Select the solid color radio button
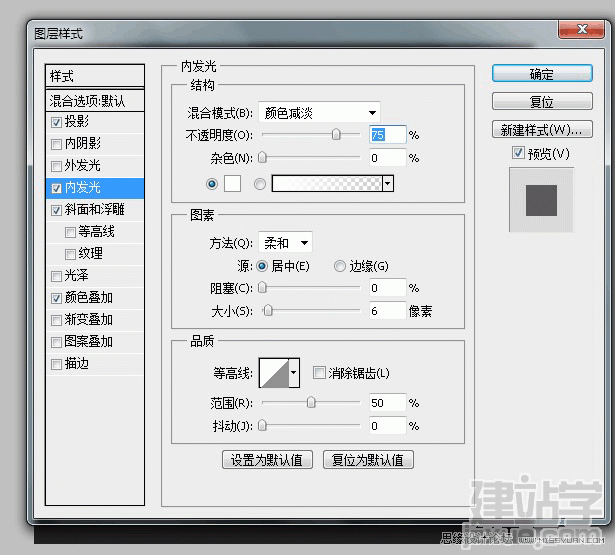Screen dimensions: 615x555 (x=212, y=184)
